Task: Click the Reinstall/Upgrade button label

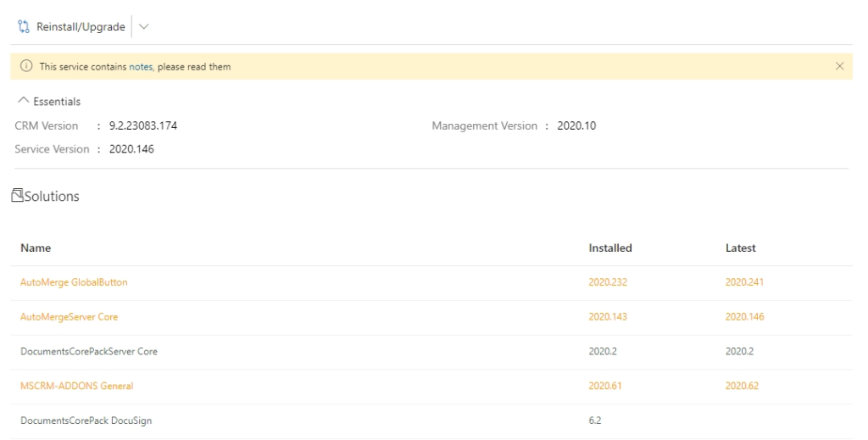Action: pyautogui.click(x=81, y=26)
